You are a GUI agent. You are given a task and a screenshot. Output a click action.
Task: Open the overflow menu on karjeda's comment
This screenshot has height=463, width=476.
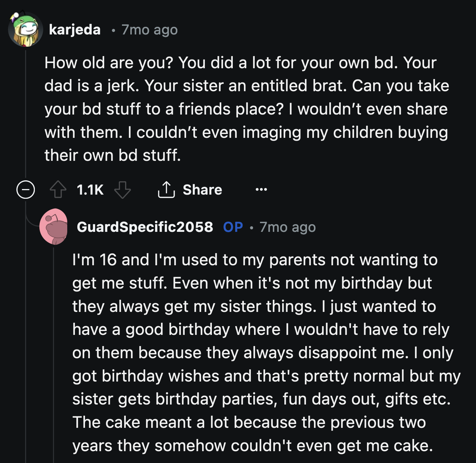pos(261,190)
